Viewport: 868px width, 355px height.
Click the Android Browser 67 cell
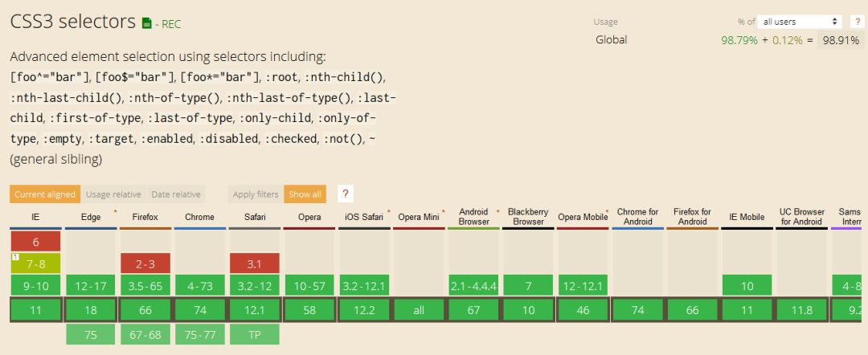pyautogui.click(x=474, y=310)
